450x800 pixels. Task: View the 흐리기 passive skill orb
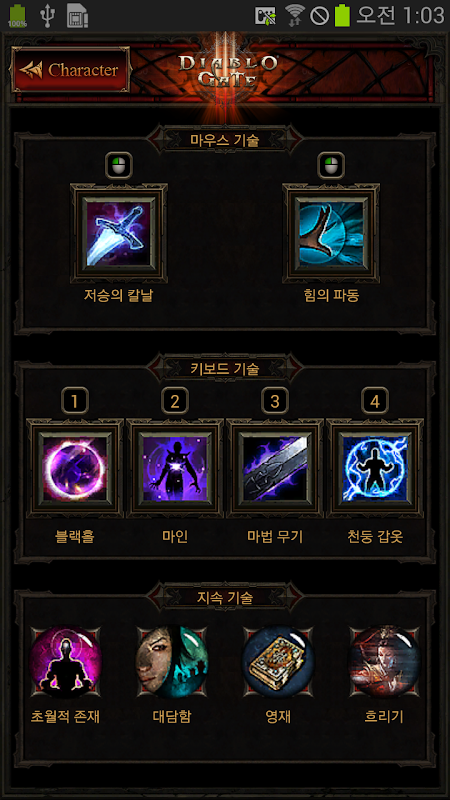(x=385, y=661)
